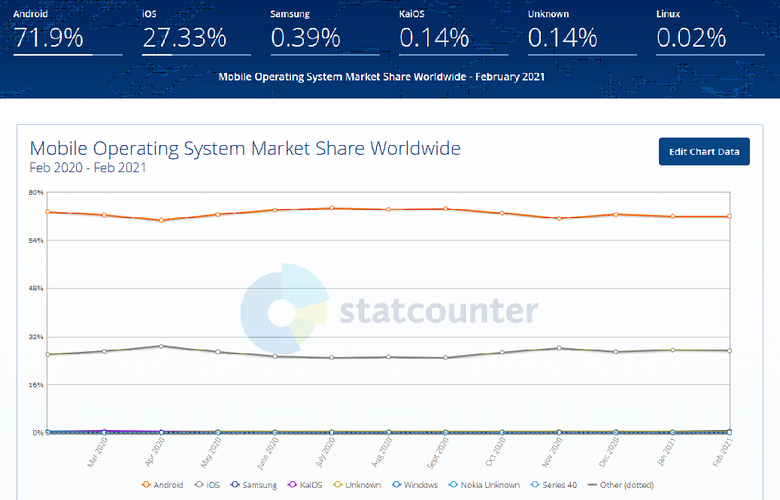
Task: Toggle Series 40 in chart legend
Action: tap(554, 485)
